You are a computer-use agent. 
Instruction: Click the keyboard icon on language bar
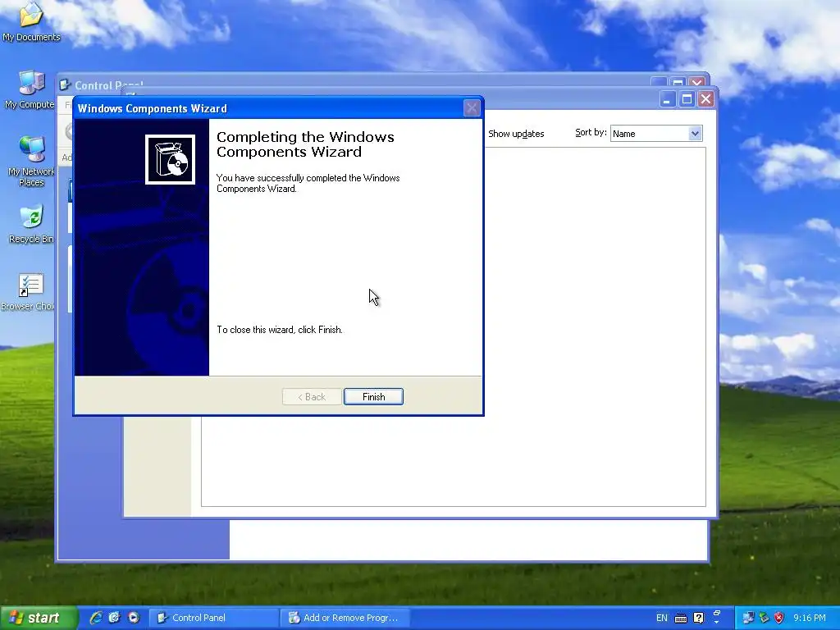[680, 619]
